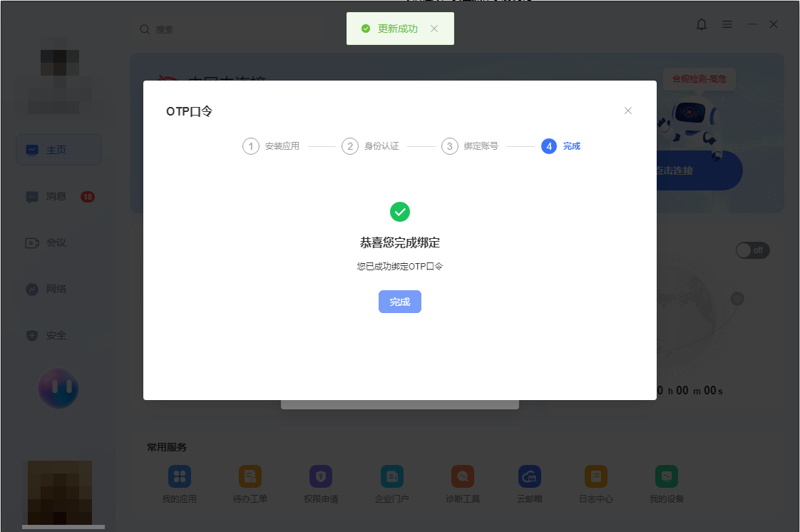This screenshot has height=532, width=800.
Task: Click the pixelated thumbnail at sidebar bottom
Action: (x=60, y=493)
